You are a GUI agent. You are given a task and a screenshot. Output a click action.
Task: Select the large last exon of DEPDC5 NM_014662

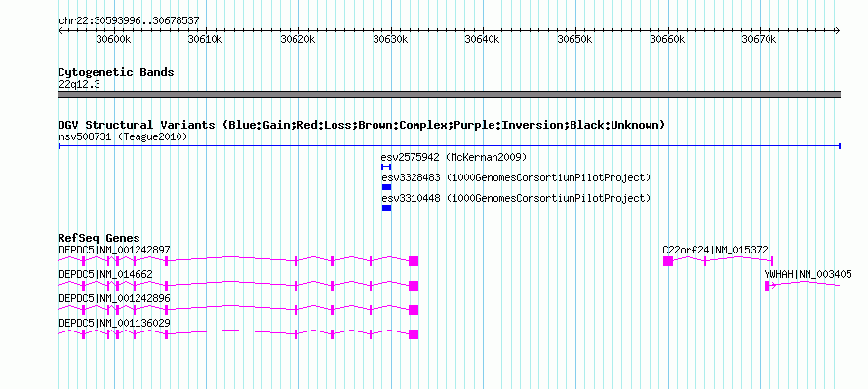click(414, 286)
